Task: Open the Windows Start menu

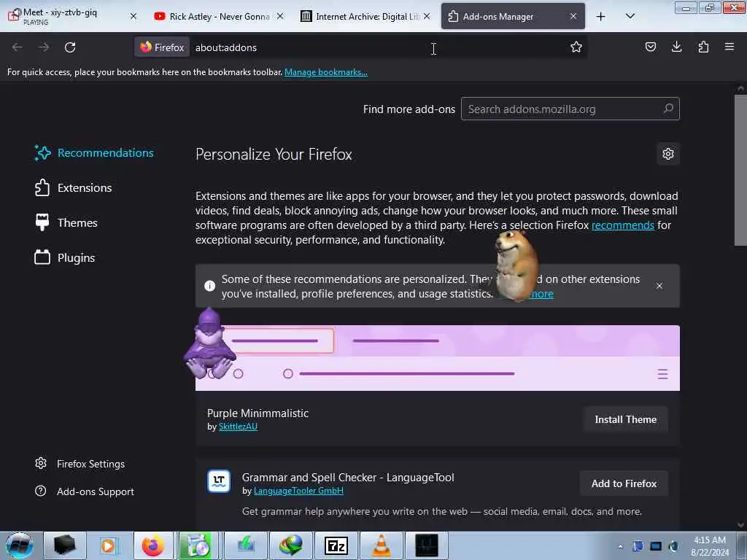Action: click(20, 545)
